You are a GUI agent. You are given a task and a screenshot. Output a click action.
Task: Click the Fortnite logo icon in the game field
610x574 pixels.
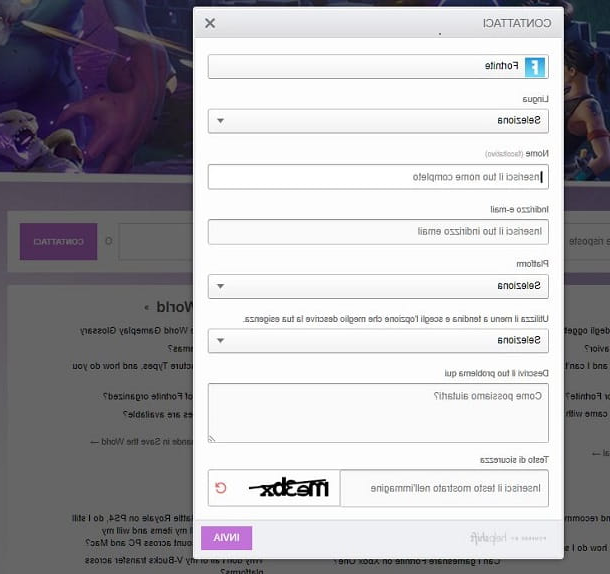[x=535, y=67]
